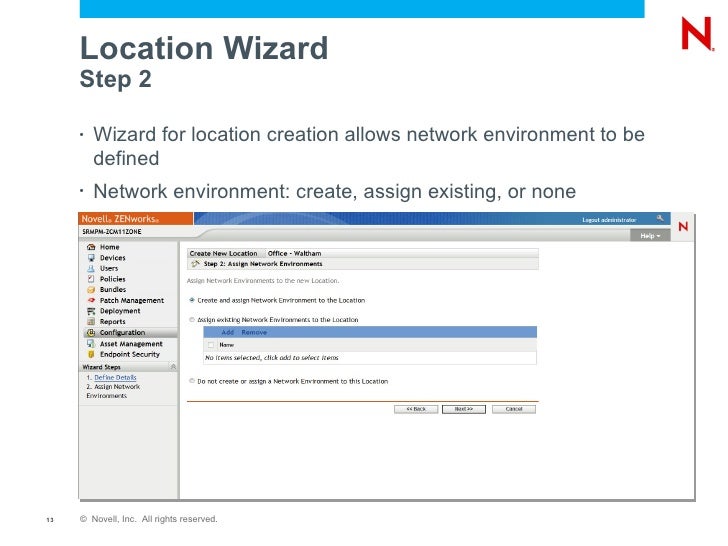Click the Users person icon

pyautogui.click(x=91, y=268)
